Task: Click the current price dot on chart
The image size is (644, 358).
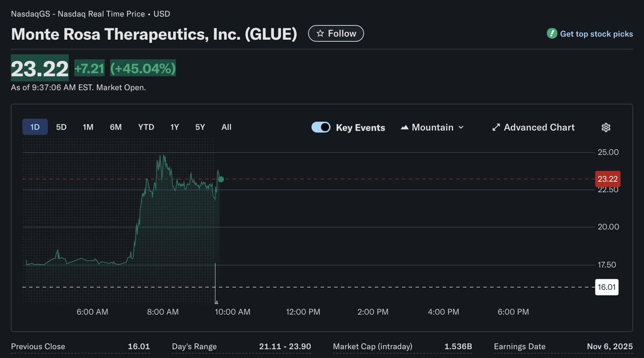Action: coord(221,179)
